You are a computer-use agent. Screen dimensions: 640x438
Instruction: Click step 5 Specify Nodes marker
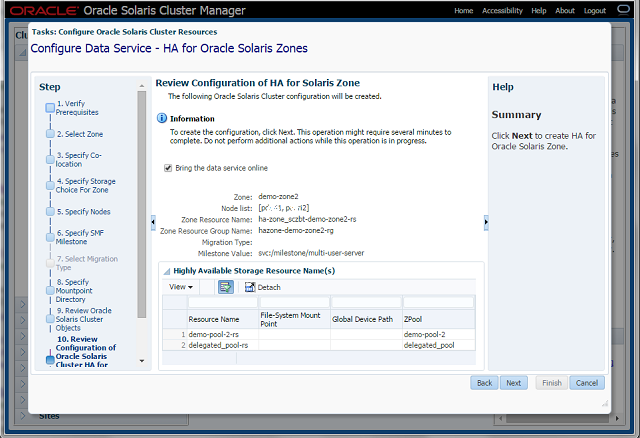(x=50, y=211)
